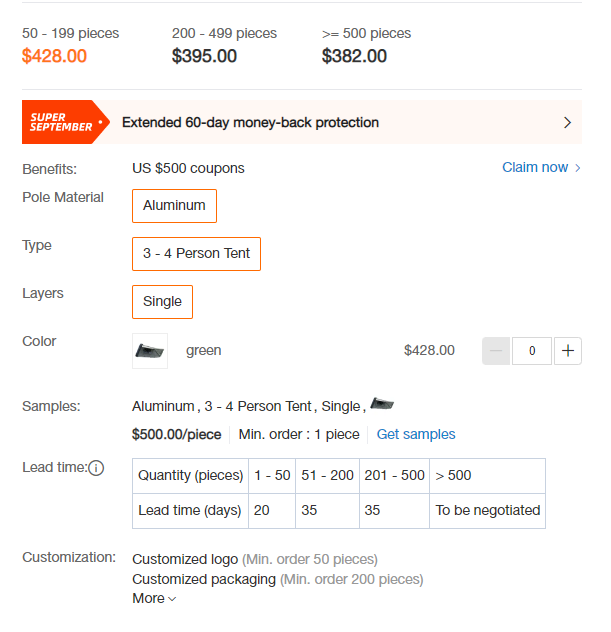Image resolution: width=611 pixels, height=632 pixels.
Task: Open Claim now coupon link
Action: click(535, 167)
